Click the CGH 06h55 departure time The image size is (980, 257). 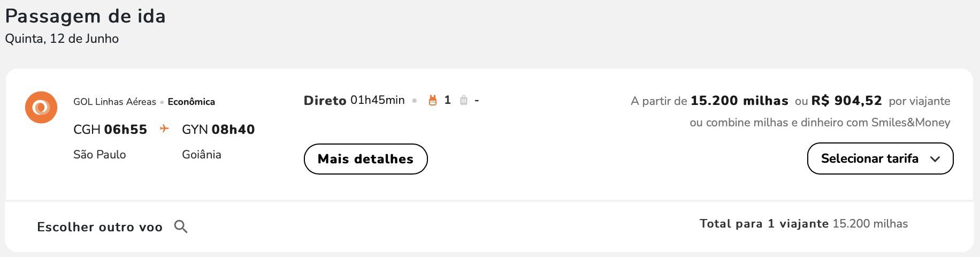point(110,130)
